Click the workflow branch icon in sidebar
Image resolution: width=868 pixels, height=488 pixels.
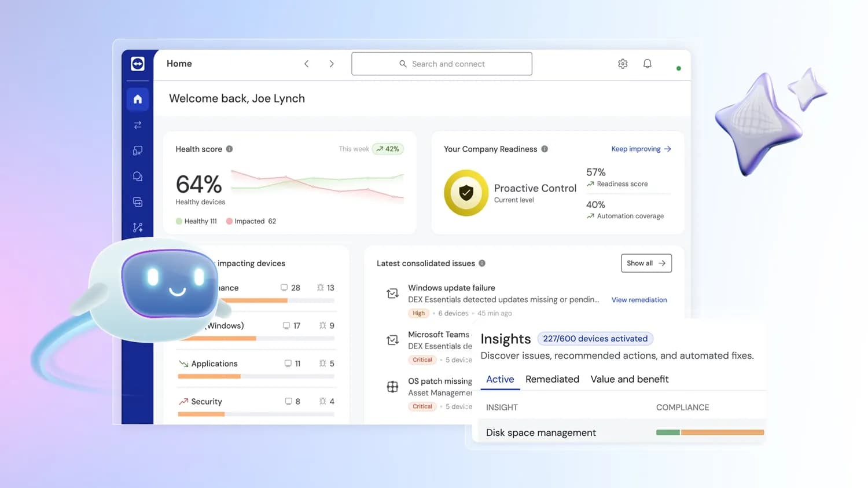point(138,228)
